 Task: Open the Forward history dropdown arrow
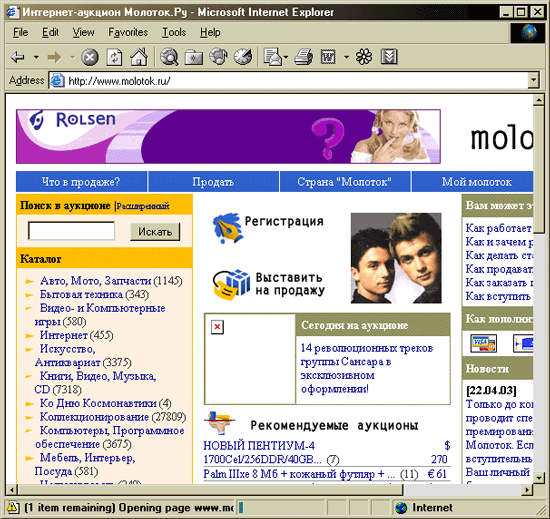pyautogui.click(x=73, y=57)
